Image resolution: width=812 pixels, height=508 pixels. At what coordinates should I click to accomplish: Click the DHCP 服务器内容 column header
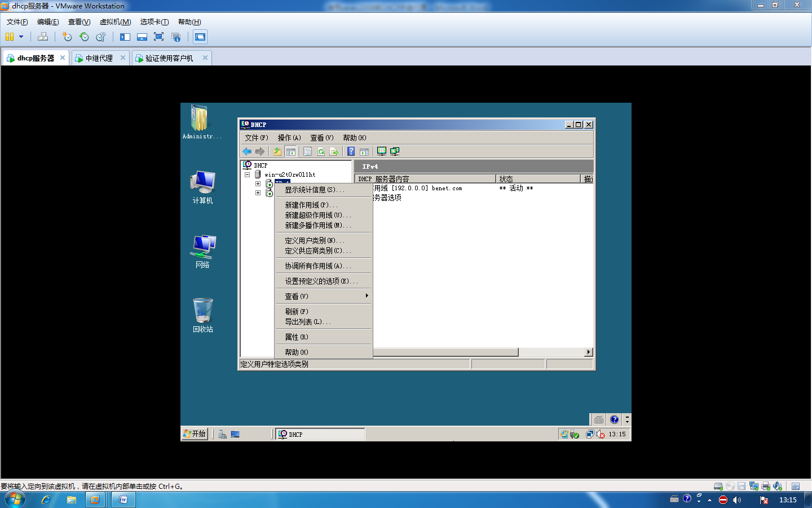coord(425,179)
